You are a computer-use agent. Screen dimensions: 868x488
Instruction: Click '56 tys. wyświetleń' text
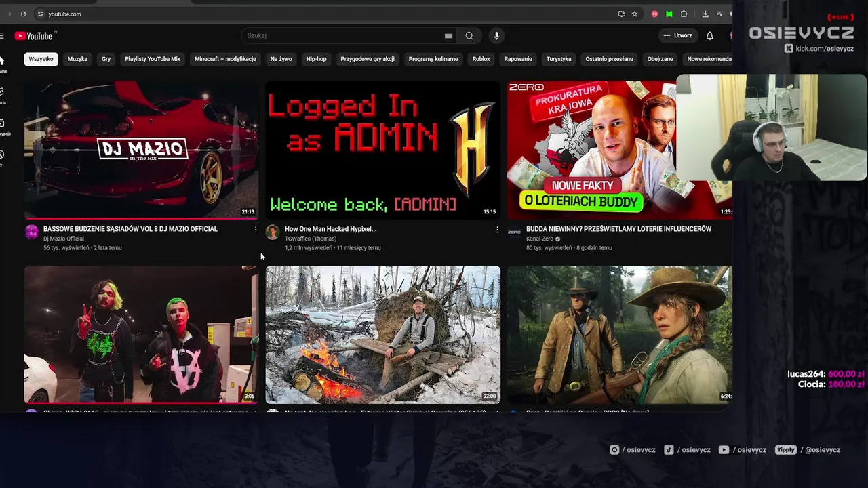coord(66,248)
